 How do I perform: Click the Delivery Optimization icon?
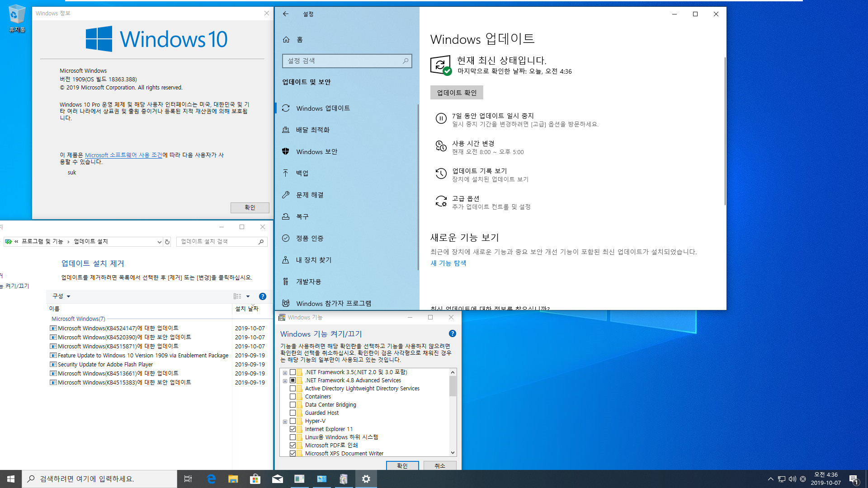tap(286, 129)
